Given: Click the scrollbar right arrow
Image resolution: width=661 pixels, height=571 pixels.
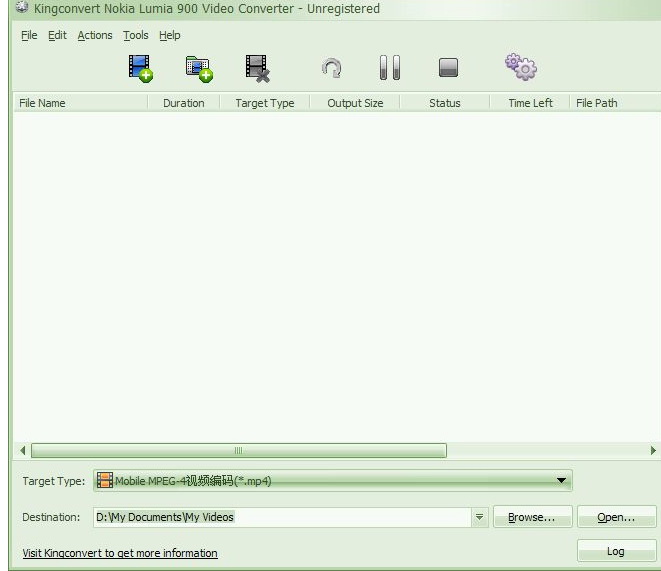Looking at the screenshot, I should 653,450.
